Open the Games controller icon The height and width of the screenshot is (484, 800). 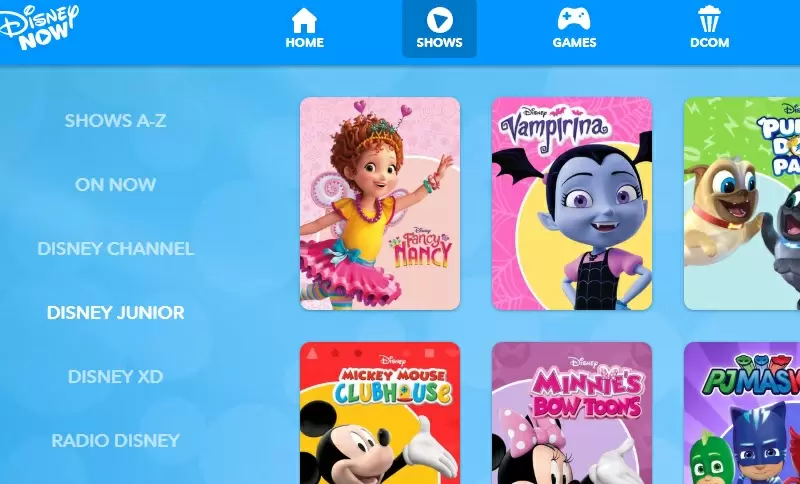(574, 19)
